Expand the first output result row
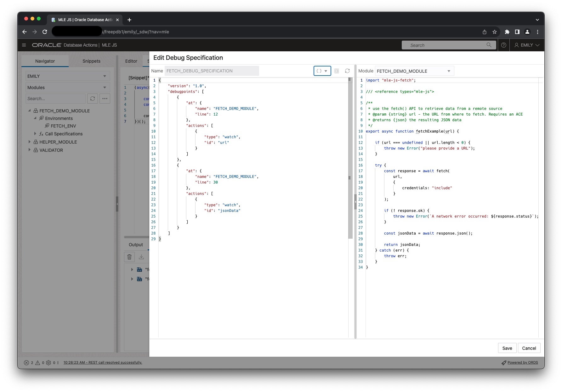 [132, 270]
